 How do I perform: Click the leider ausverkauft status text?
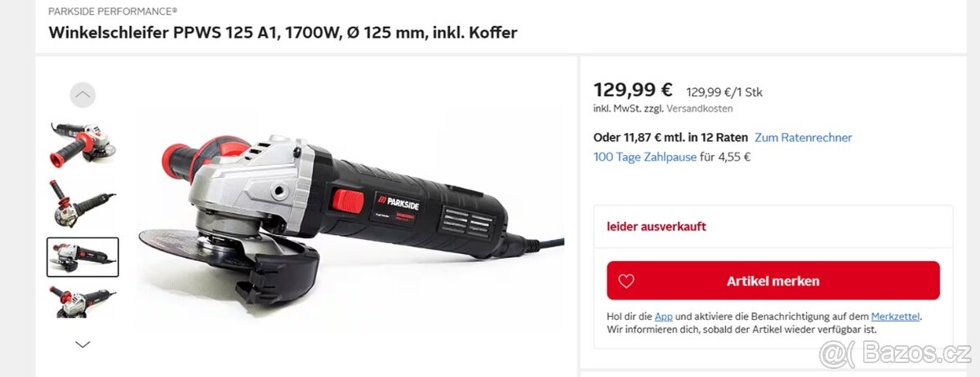[x=657, y=226]
